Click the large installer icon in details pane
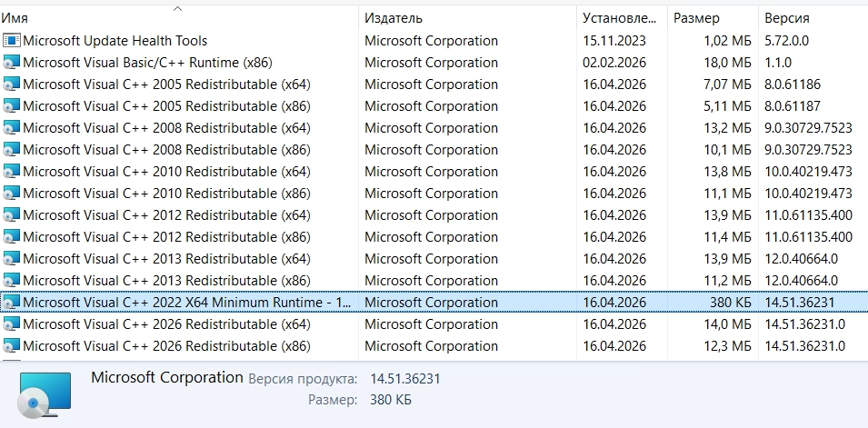 point(42,393)
